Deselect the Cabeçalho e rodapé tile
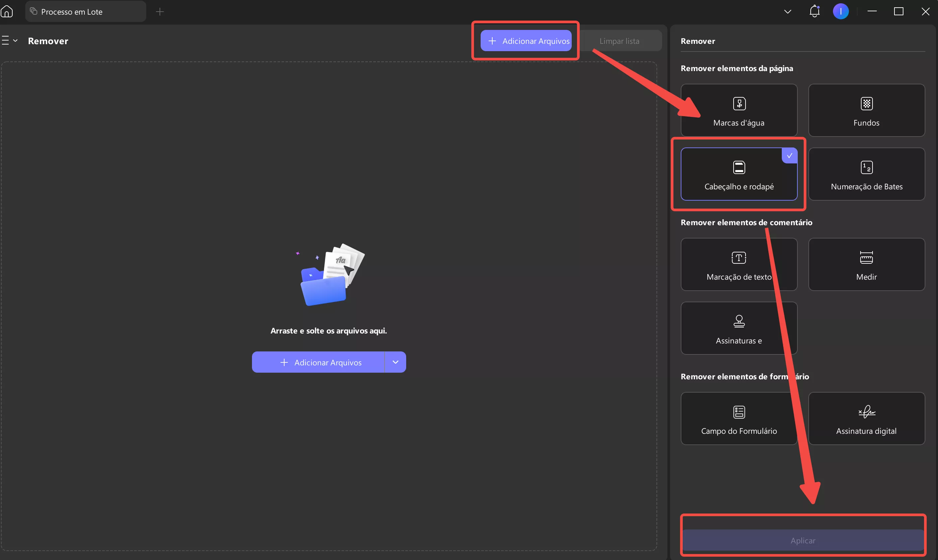The image size is (938, 560). tap(739, 174)
